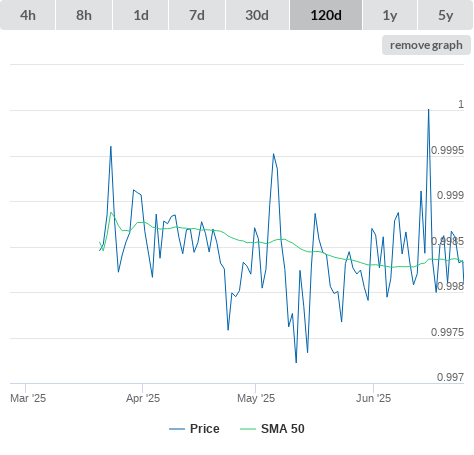Click the lowest price dip in May
The height and width of the screenshot is (455, 474).
point(296,362)
